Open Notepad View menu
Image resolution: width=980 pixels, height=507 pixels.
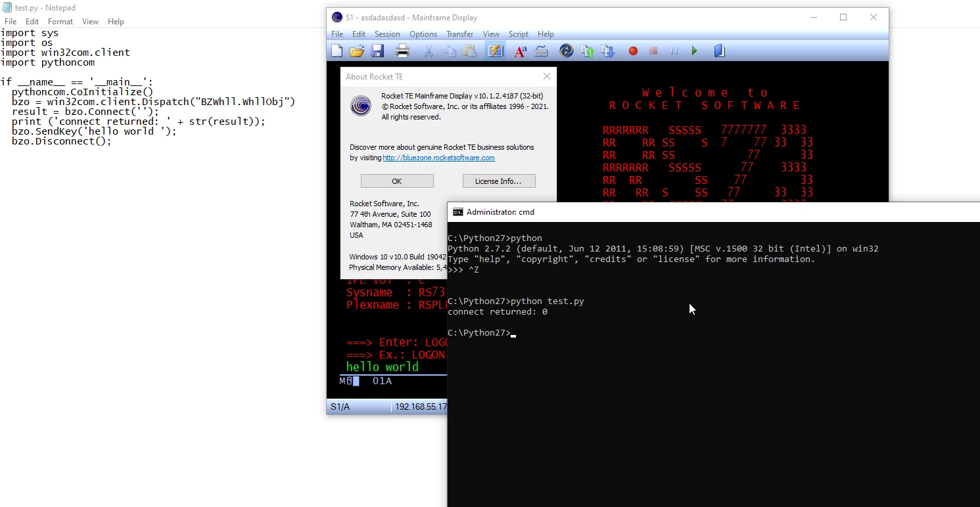90,22
